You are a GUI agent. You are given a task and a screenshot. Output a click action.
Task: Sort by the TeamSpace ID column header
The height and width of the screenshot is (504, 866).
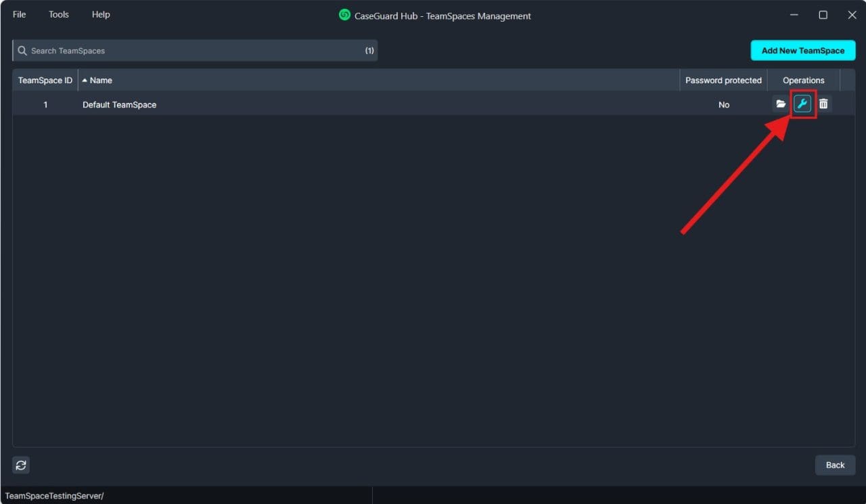coord(45,80)
